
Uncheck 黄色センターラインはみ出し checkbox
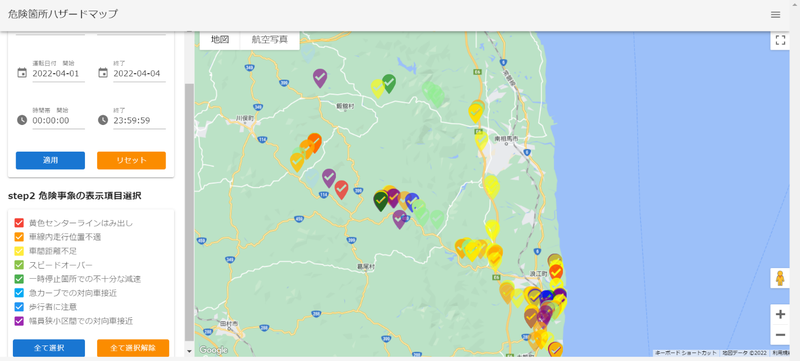(19, 223)
